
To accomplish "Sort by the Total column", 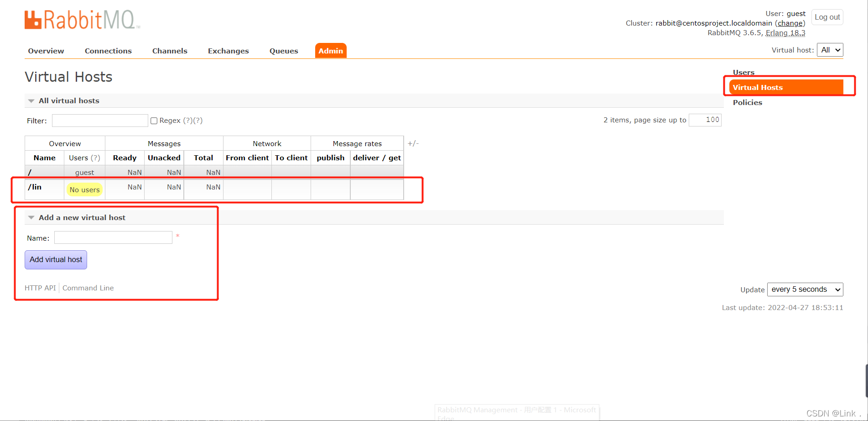I will (x=203, y=158).
